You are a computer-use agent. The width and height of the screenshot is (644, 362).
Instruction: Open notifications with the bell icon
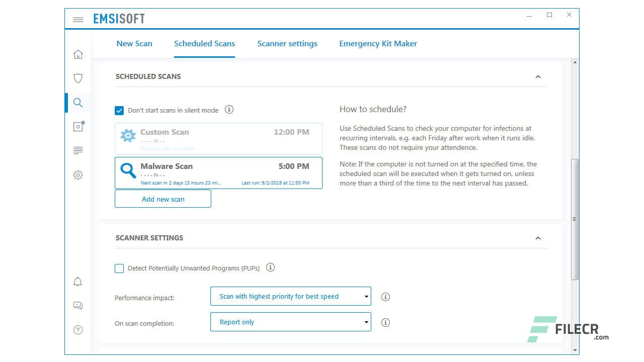(x=78, y=282)
